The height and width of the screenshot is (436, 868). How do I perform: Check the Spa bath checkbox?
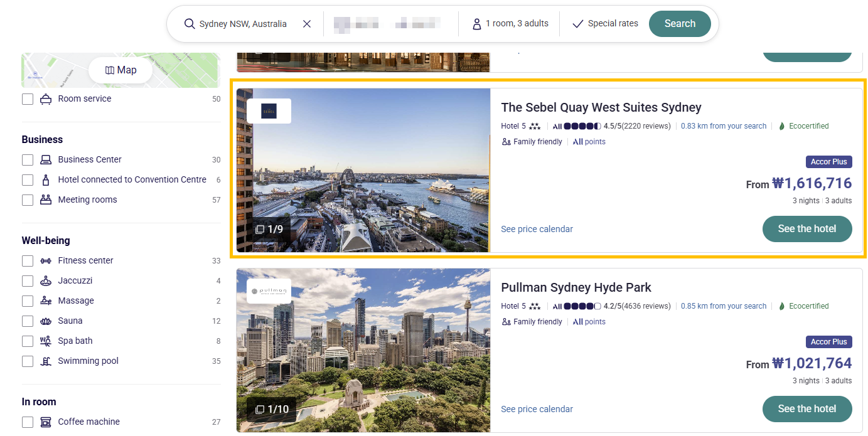pyautogui.click(x=28, y=341)
